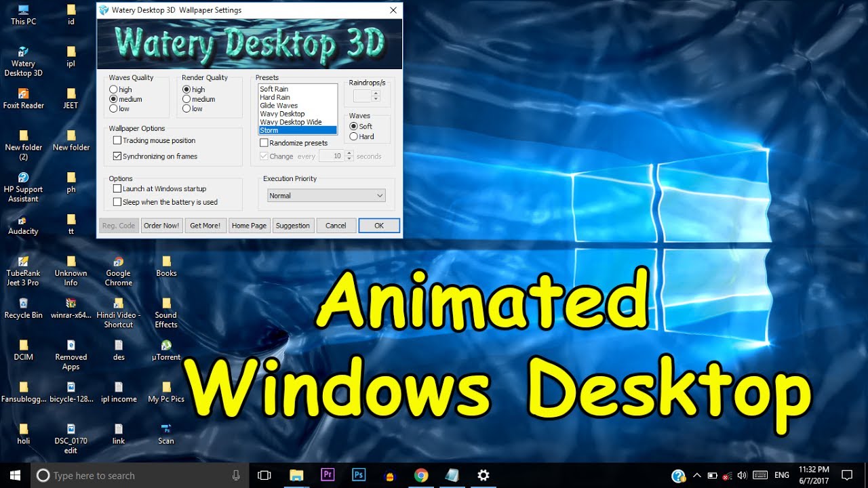Open the Settings gear in the taskbar

[x=484, y=475]
